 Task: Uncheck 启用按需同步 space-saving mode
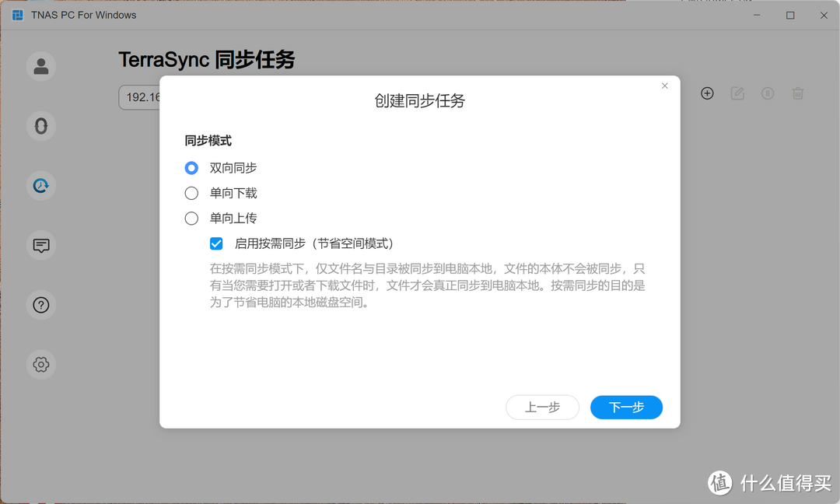point(216,243)
